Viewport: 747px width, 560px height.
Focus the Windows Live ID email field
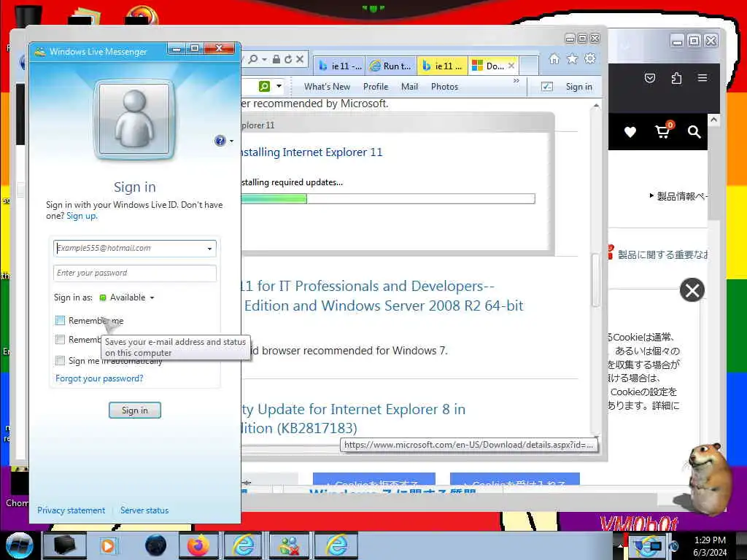click(x=130, y=248)
